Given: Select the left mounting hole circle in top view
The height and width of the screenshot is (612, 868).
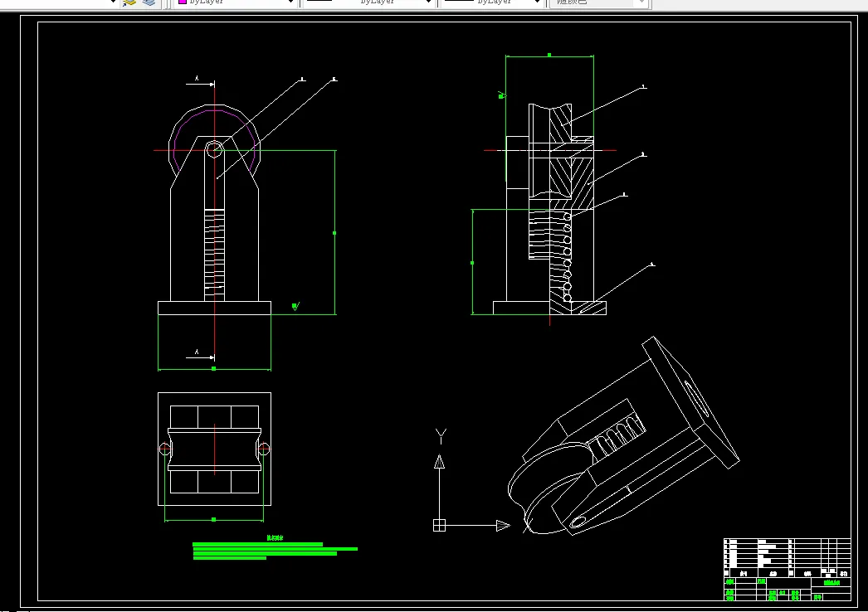Looking at the screenshot, I should click(x=165, y=449).
